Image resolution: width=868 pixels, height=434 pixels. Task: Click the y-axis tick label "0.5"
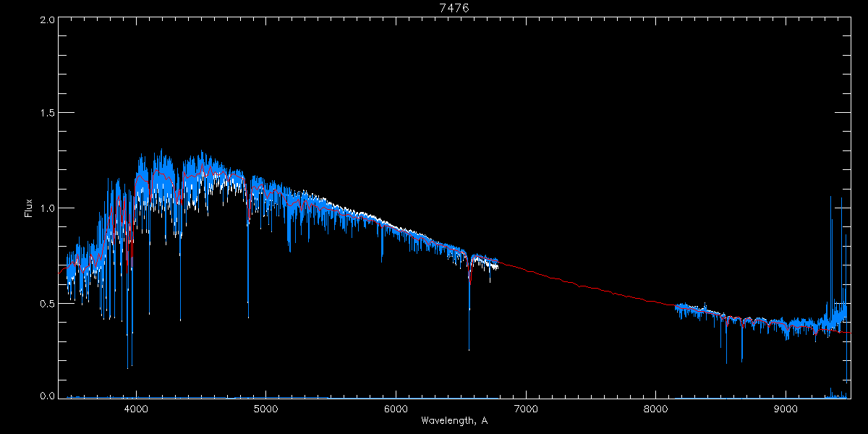pyautogui.click(x=47, y=303)
